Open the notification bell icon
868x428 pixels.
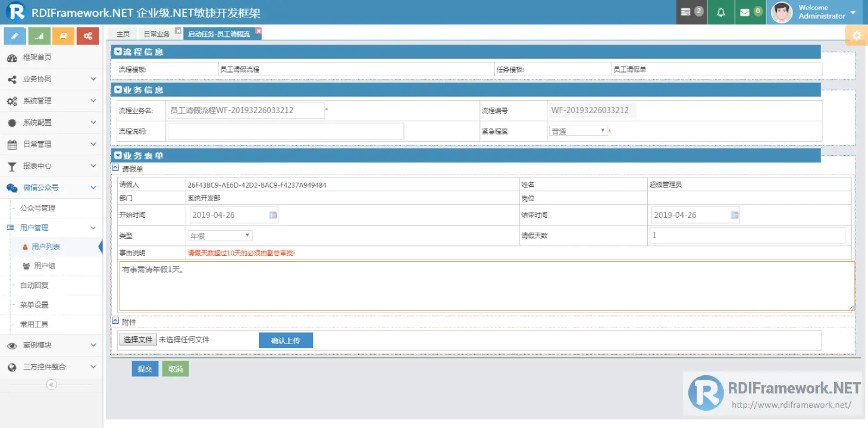[721, 12]
